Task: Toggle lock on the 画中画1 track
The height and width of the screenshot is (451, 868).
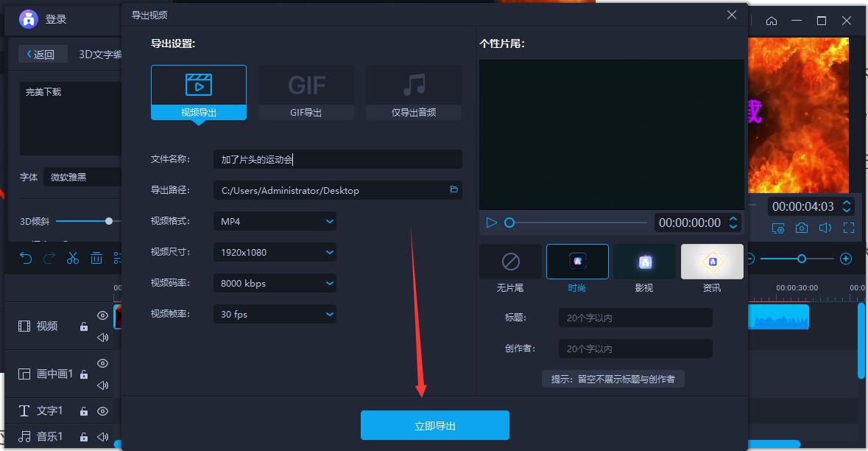Action: 84,374
